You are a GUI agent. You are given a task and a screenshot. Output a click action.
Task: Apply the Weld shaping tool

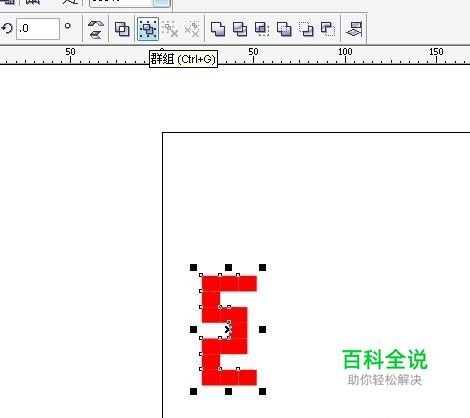218,29
